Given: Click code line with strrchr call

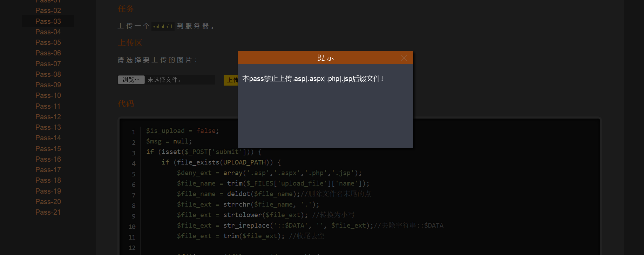Looking at the screenshot, I should pyautogui.click(x=248, y=204).
